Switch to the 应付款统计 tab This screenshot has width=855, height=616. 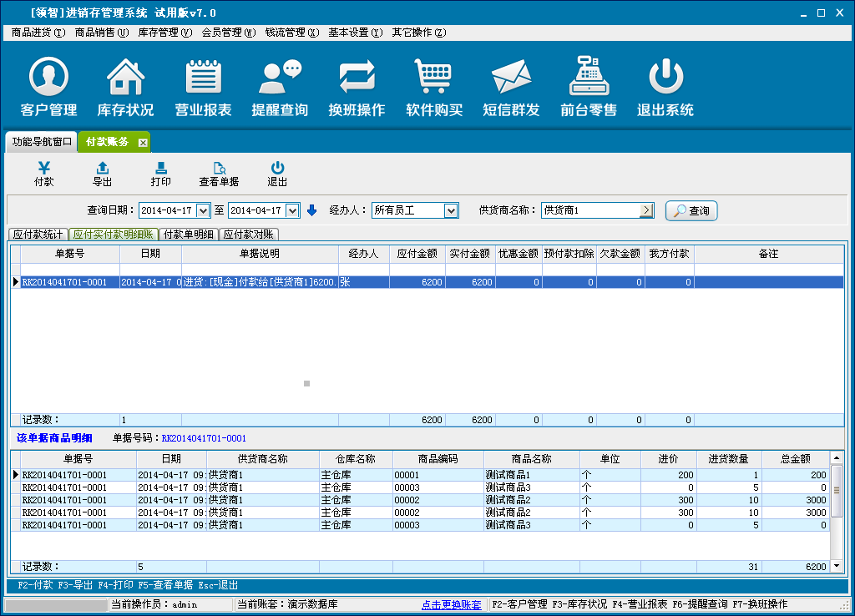point(38,235)
